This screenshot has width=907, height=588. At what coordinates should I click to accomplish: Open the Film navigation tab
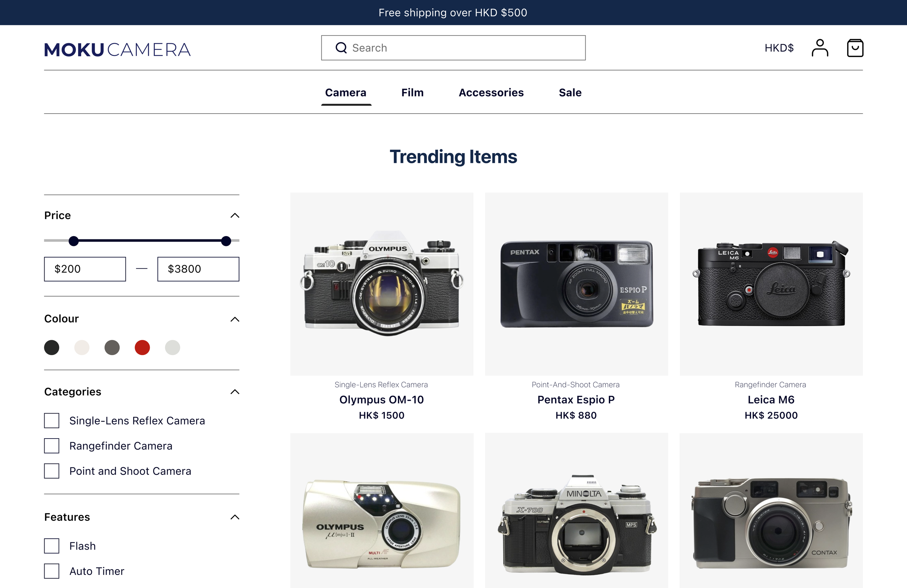412,92
